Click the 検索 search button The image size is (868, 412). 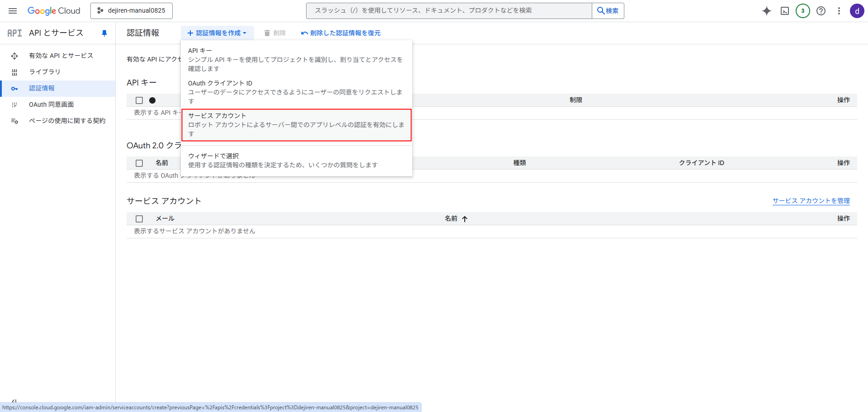point(608,11)
